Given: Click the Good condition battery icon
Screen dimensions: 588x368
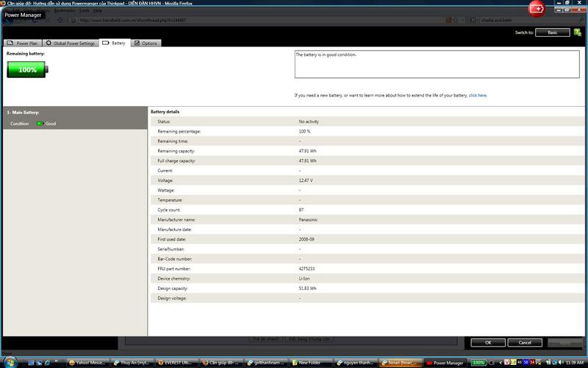Looking at the screenshot, I should coord(40,124).
